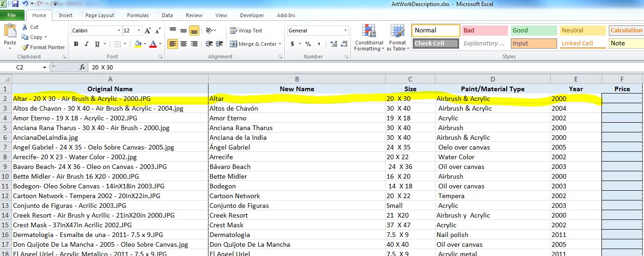
Task: Open the General number format dropdown
Action: [345, 31]
